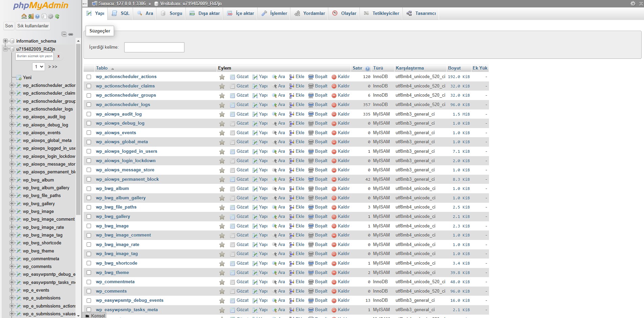
Task: Expand wp_e_events tree node
Action: pyautogui.click(x=12, y=290)
